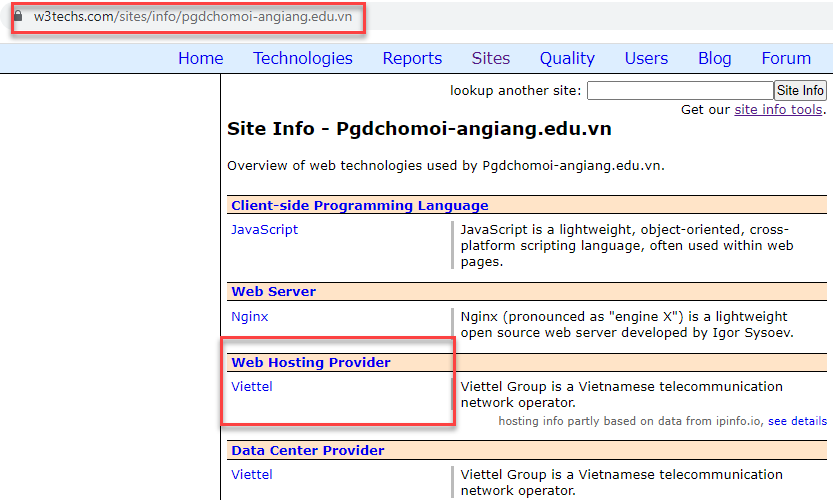
Task: Click the 'lookup another site:' label
Action: (516, 90)
